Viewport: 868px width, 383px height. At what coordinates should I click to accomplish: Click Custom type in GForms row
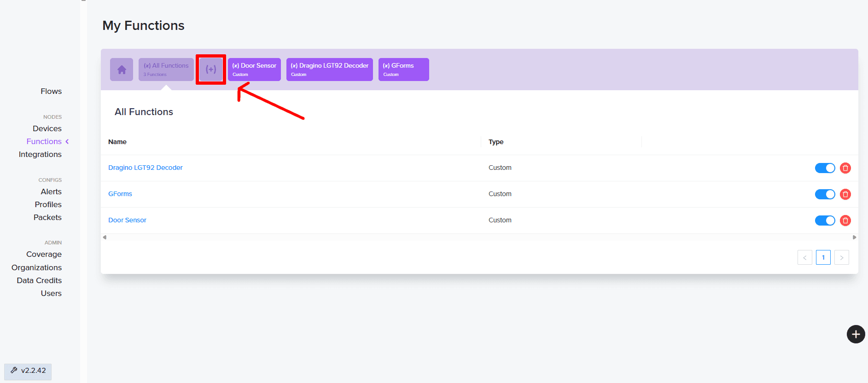(x=500, y=194)
